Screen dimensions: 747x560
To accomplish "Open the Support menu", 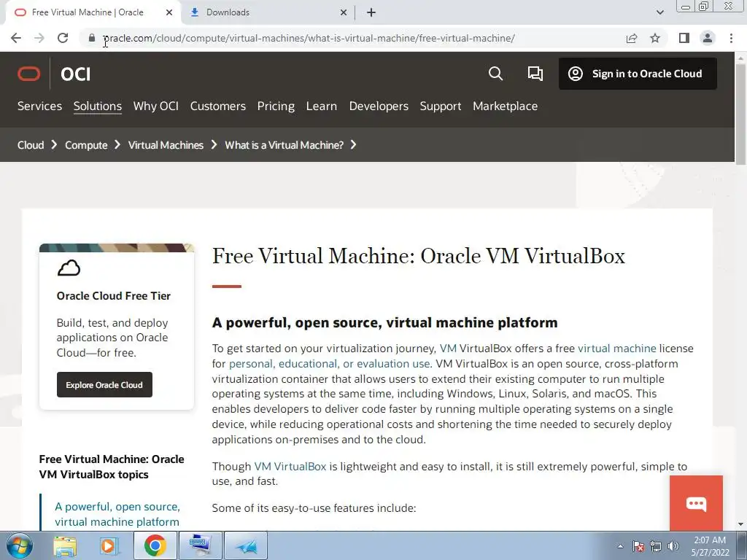I will point(441,106).
